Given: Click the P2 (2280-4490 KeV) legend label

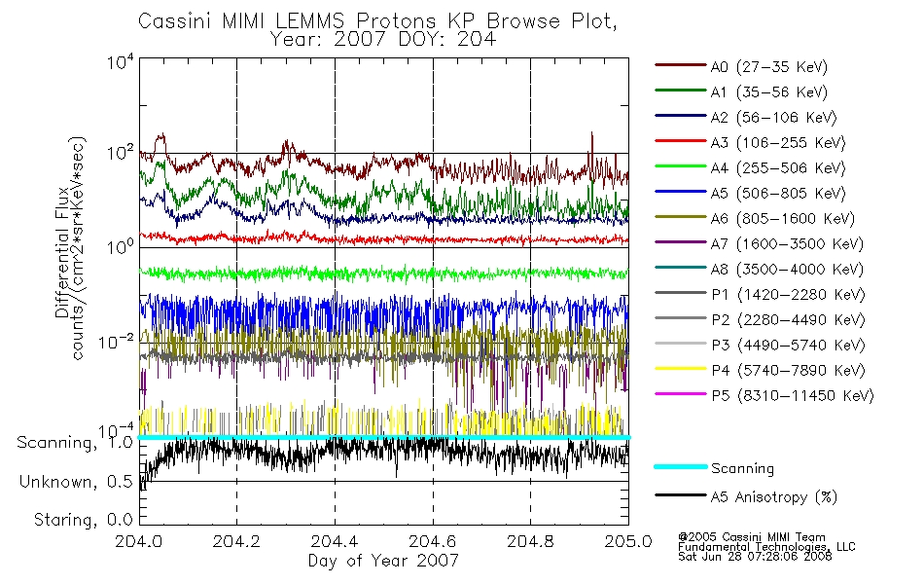Looking at the screenshot, I should pos(788,320).
